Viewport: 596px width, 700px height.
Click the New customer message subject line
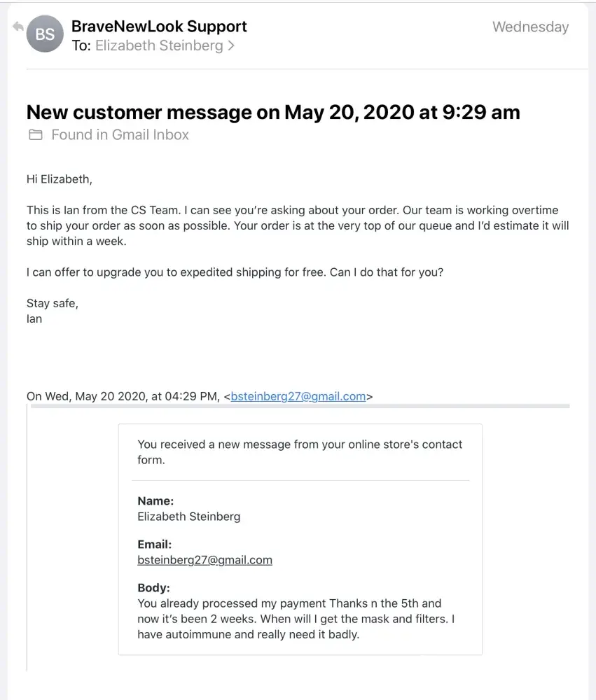coord(273,112)
